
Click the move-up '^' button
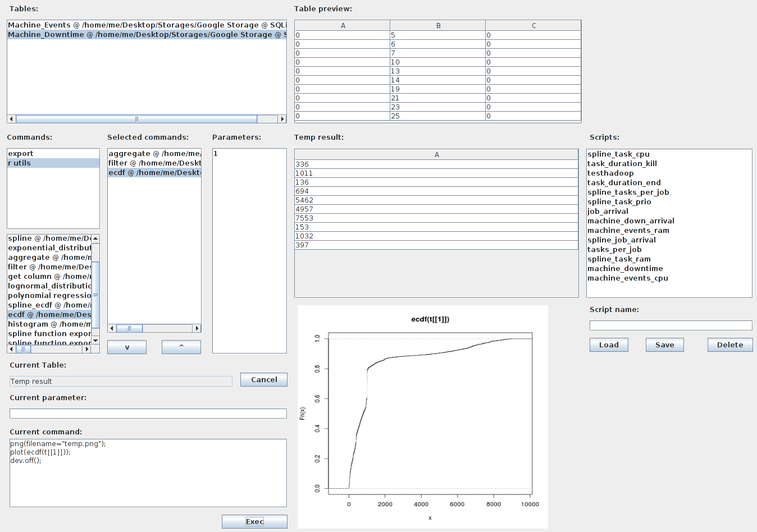point(181,347)
